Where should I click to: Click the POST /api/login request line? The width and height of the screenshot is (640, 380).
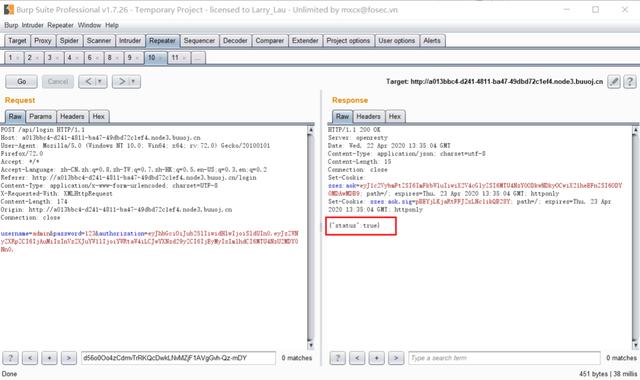pyautogui.click(x=43, y=130)
